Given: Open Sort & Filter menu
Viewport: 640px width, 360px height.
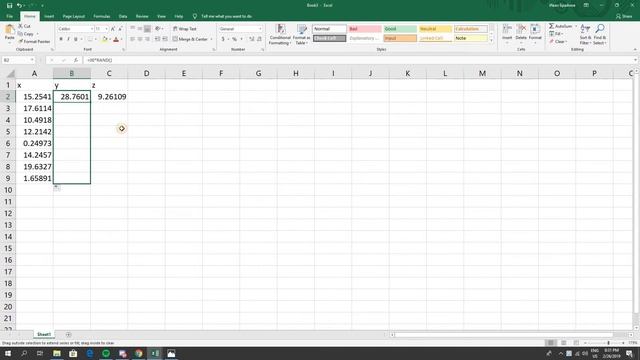Looking at the screenshot, I should [585, 34].
